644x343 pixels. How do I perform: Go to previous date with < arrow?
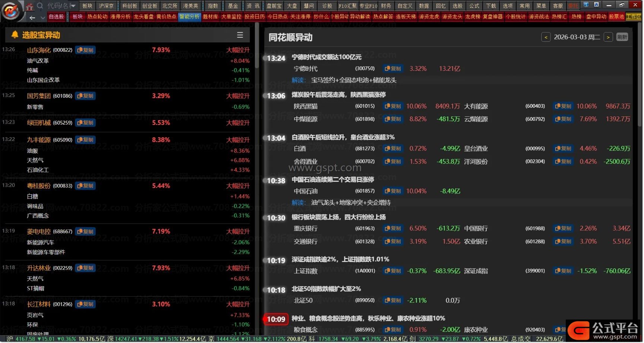point(546,37)
